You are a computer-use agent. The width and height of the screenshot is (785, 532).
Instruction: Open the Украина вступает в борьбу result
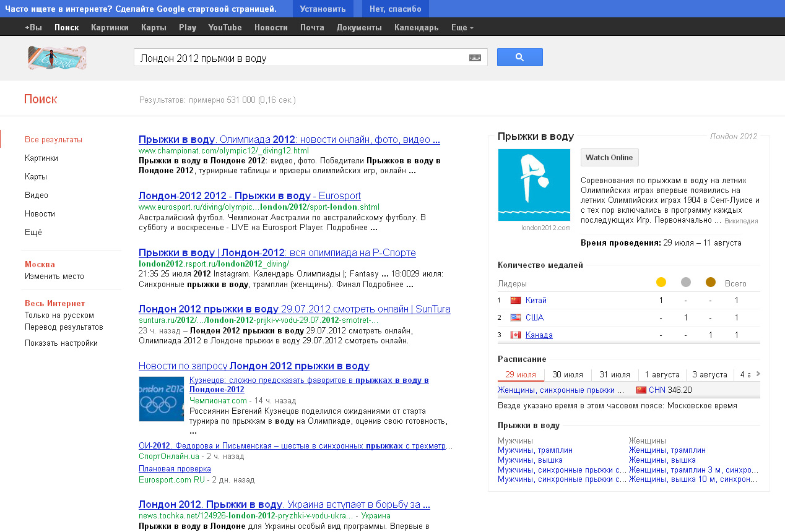tap(284, 505)
